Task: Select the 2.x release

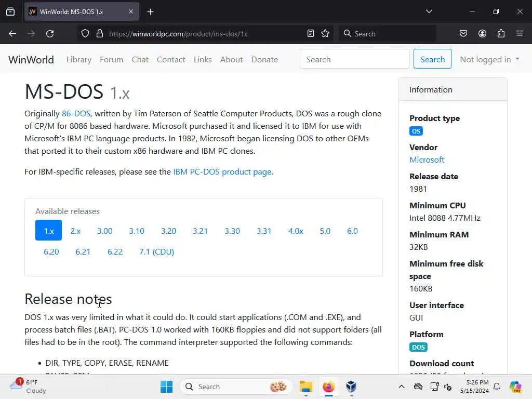Action: (75, 231)
